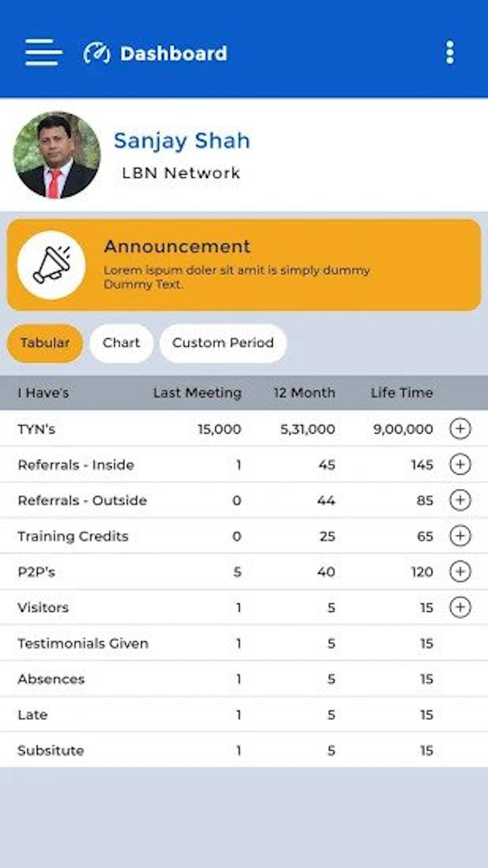This screenshot has height=868, width=488.
Task: Select the Tabular view tab
Action: [x=45, y=343]
